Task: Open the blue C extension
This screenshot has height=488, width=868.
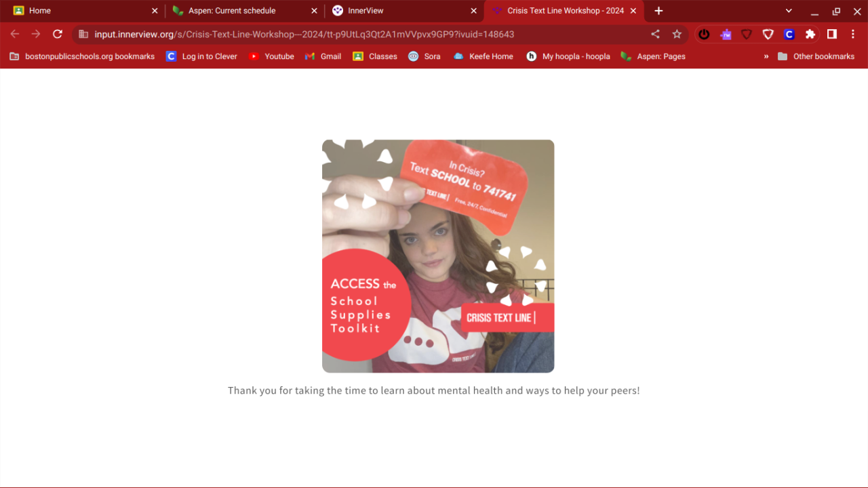Action: (x=789, y=34)
